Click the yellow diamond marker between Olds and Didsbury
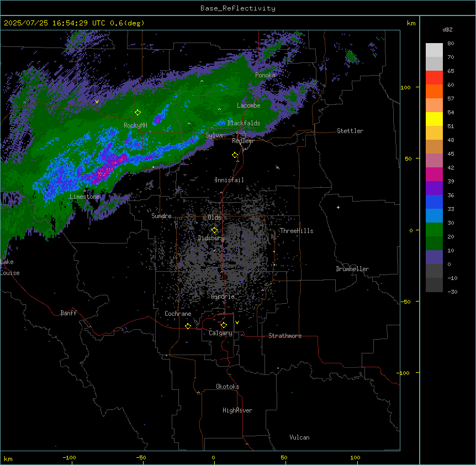This screenshot has height=465, width=476. point(214,230)
